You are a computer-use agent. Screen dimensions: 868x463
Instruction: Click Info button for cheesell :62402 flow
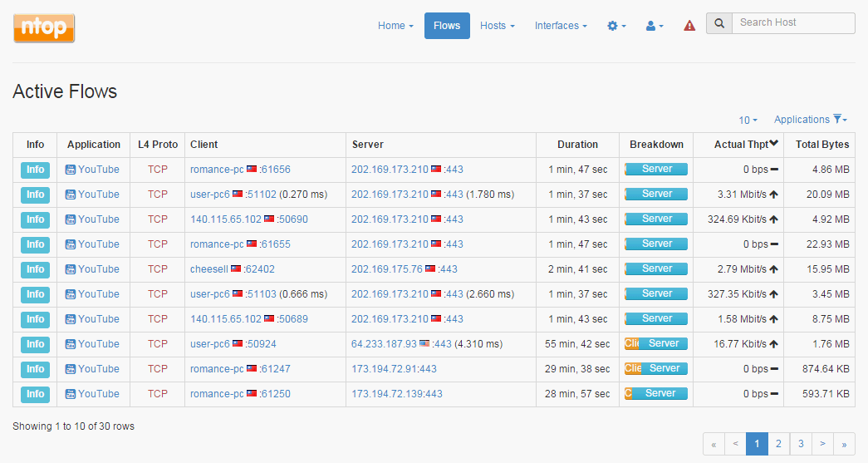(35, 269)
